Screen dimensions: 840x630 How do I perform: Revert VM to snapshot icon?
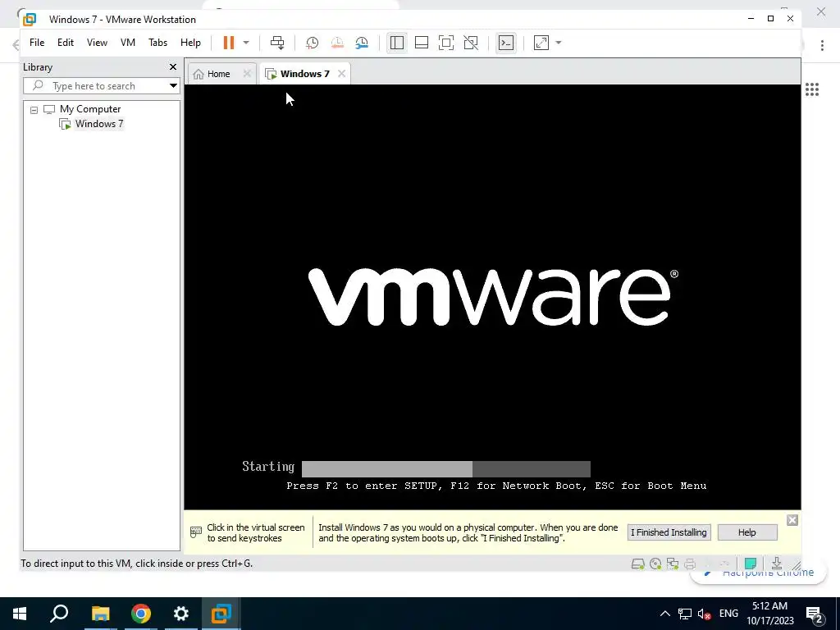point(337,43)
